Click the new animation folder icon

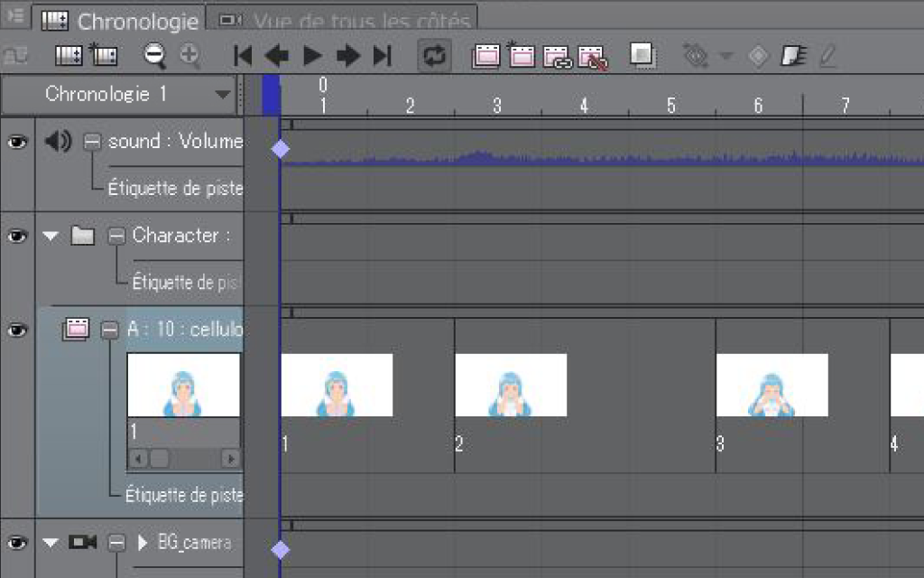pyautogui.click(x=486, y=56)
